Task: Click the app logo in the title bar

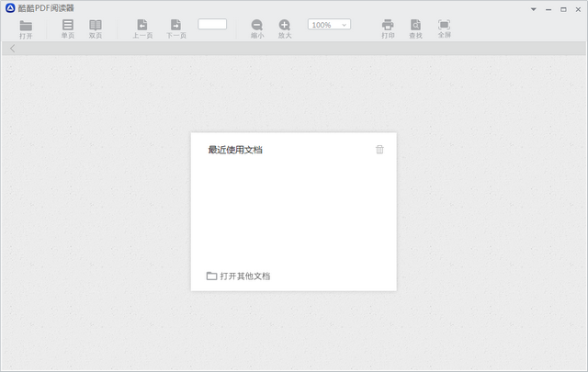Action: click(10, 8)
